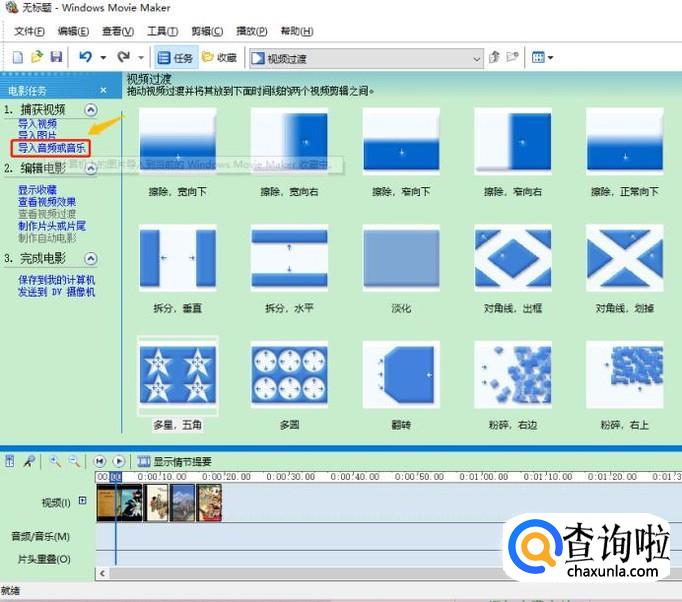682x602 pixels.
Task: Click the timeline zoom in magnifier
Action: pos(55,461)
